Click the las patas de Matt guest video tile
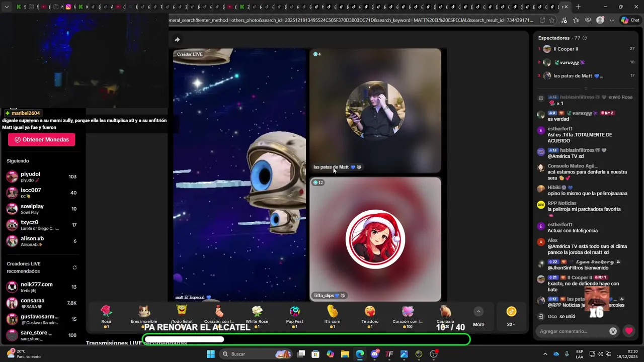Screen dimensions: 644x362 375,111
